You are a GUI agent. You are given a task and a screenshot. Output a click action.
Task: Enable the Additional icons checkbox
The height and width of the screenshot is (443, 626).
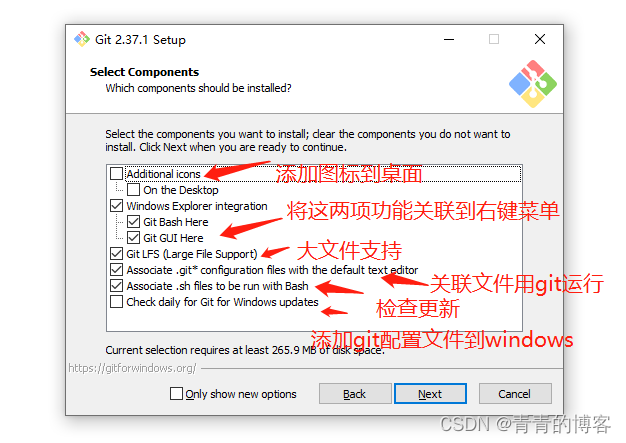[116, 174]
